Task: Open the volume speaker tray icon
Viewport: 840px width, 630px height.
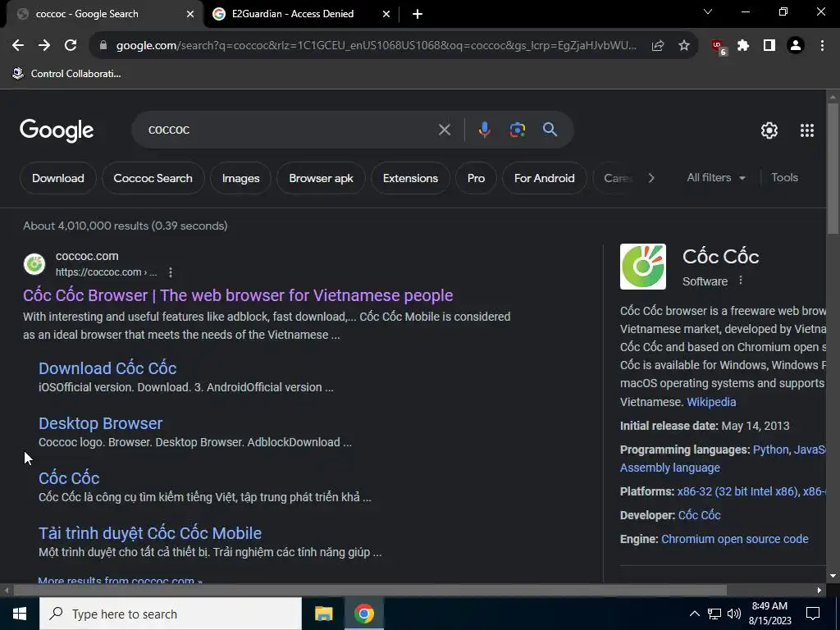Action: pyautogui.click(x=734, y=614)
